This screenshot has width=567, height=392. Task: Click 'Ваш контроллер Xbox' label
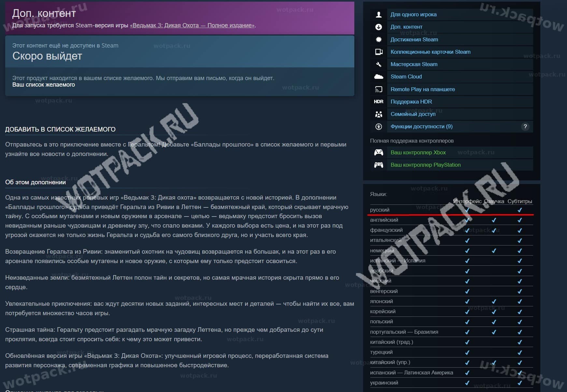418,152
